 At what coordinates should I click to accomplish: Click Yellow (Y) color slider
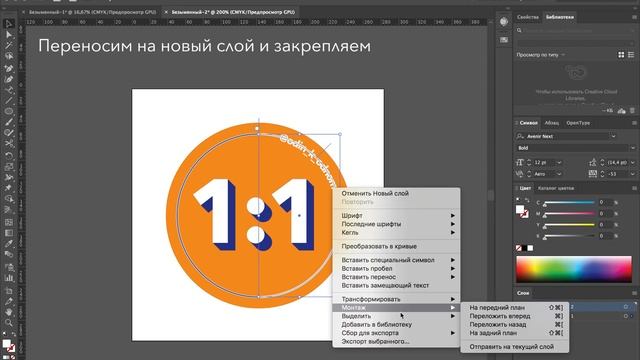569,225
